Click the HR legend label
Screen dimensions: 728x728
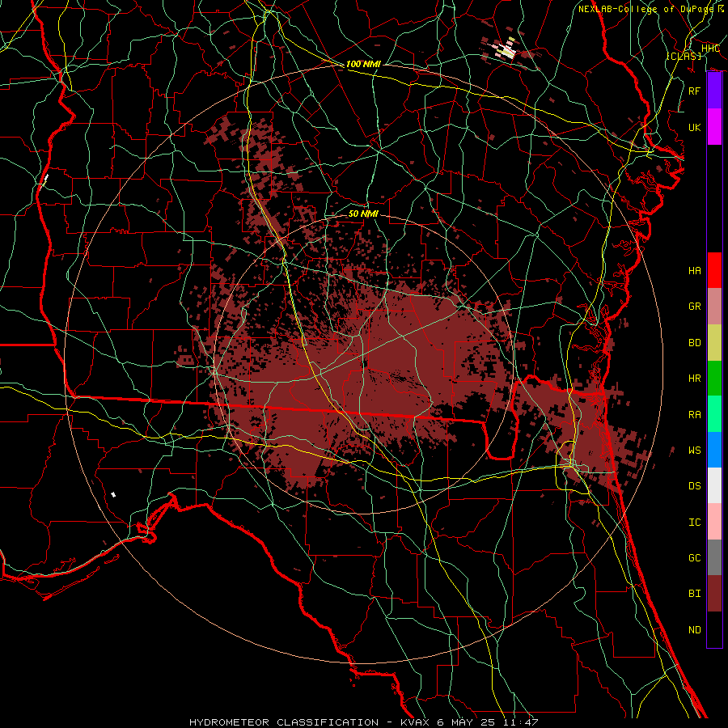pyautogui.click(x=694, y=379)
